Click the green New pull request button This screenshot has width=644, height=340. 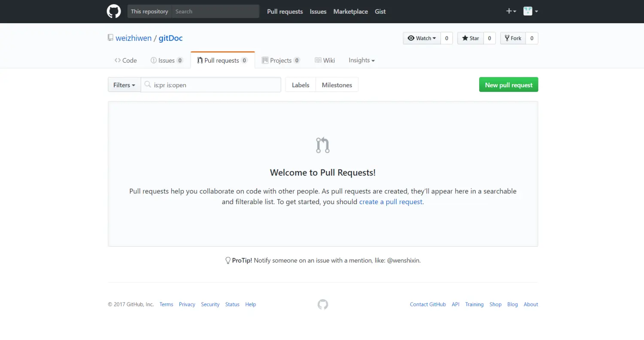pyautogui.click(x=509, y=85)
